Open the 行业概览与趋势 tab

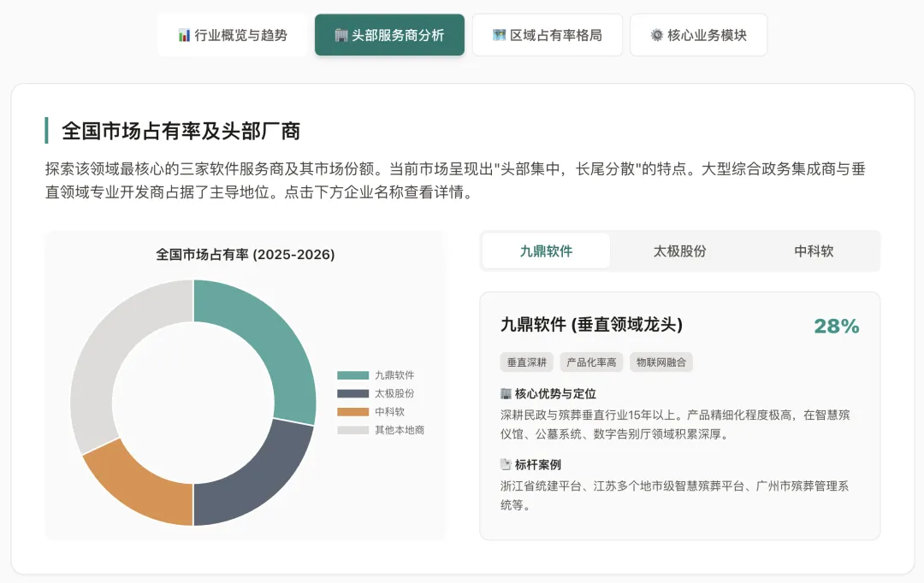point(232,35)
